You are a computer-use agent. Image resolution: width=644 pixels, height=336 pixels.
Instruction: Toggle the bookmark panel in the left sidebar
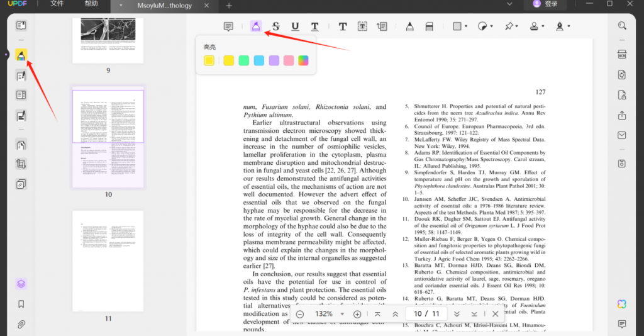21,304
